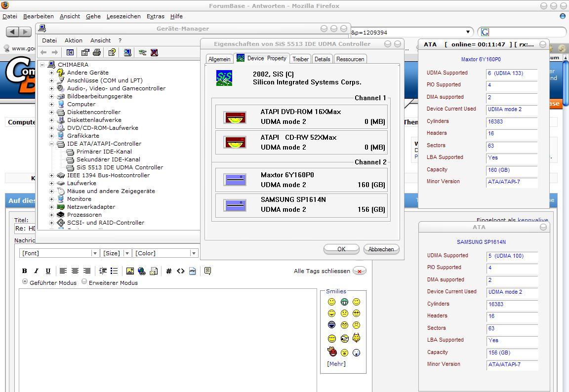Click the PHP code icon in editor

pos(192,271)
